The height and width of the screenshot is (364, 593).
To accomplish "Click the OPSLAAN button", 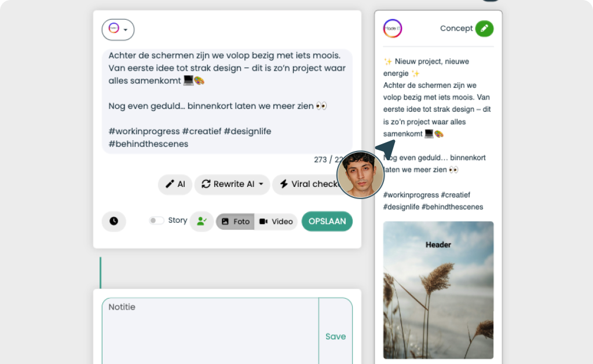I will [327, 221].
